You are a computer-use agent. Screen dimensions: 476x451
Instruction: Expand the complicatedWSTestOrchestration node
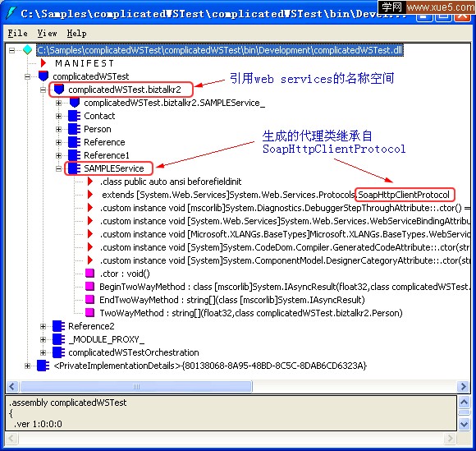43,352
